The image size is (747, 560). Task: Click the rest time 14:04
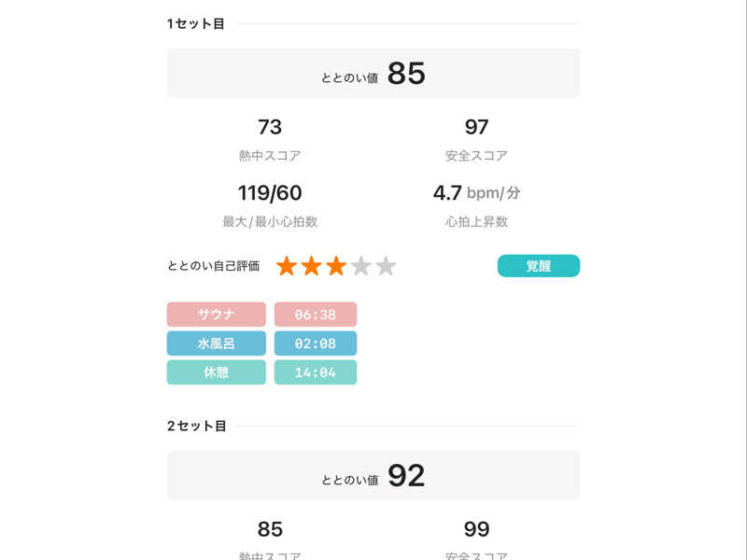coord(315,372)
